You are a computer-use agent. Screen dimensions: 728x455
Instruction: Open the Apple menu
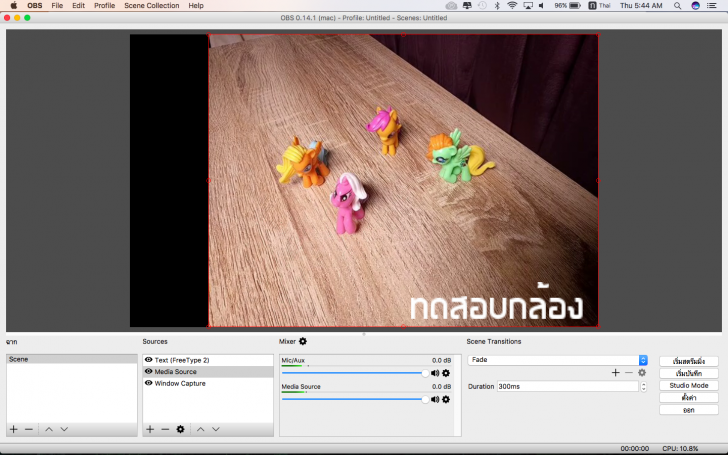(14, 6)
